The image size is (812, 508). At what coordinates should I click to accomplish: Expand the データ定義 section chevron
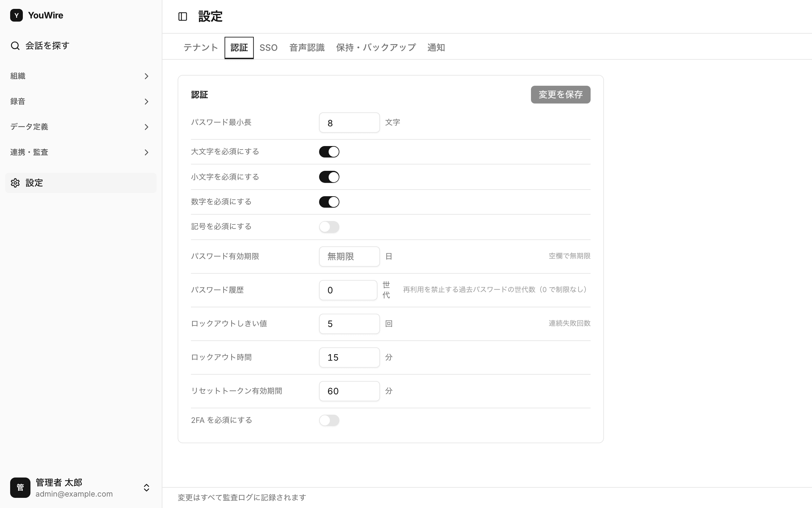146,127
